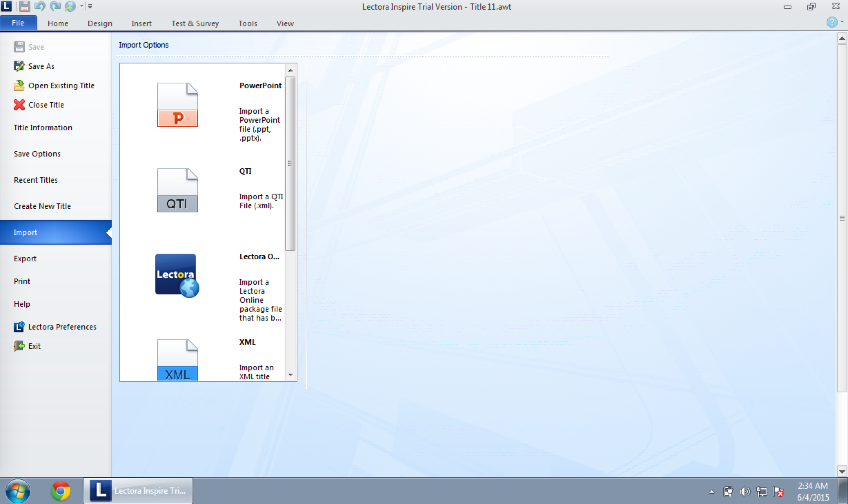This screenshot has width=848, height=504.
Task: Click the Open Existing Title folder icon
Action: [x=19, y=85]
